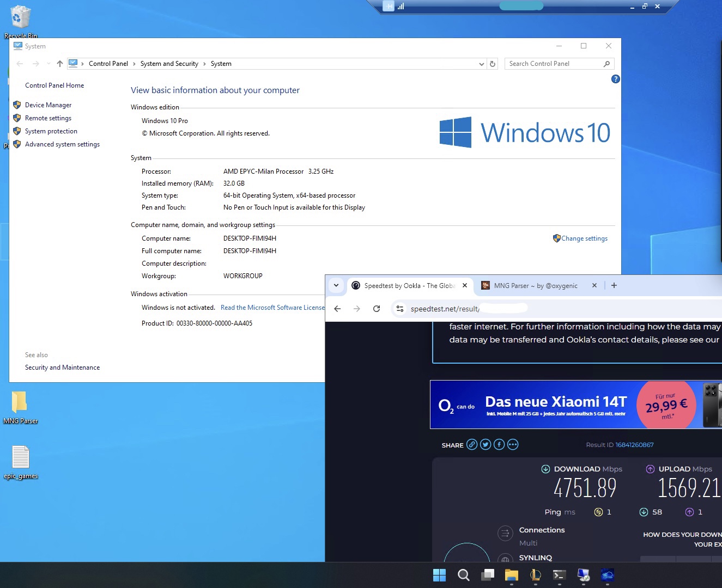Click the forward arrow in System window

point(36,64)
